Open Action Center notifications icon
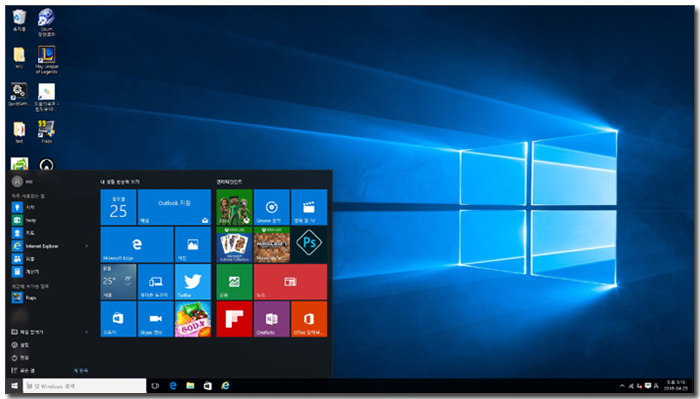 tap(648, 386)
